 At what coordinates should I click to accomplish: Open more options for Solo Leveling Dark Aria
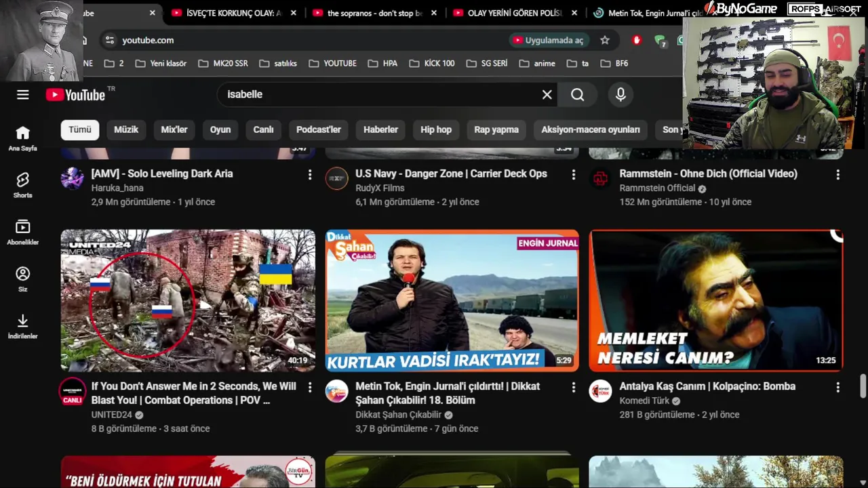click(x=310, y=175)
